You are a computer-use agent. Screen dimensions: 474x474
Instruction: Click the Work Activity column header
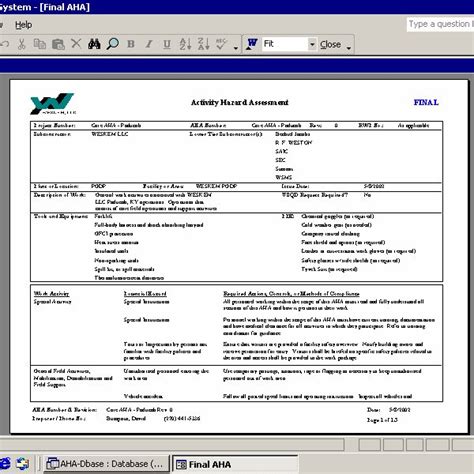(51, 294)
